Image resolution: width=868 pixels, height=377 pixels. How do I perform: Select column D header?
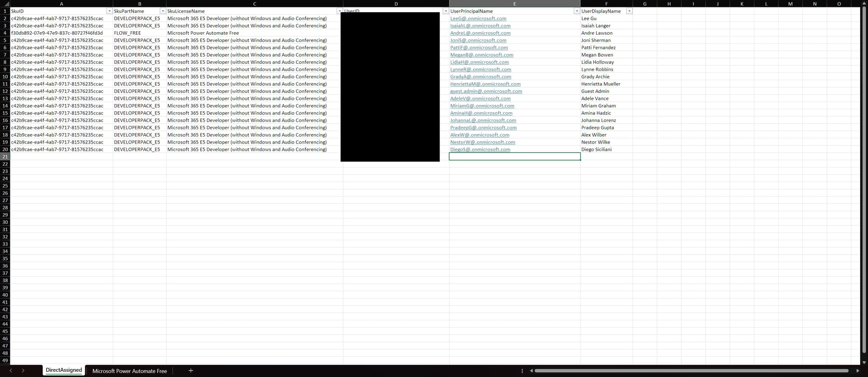(x=396, y=3)
